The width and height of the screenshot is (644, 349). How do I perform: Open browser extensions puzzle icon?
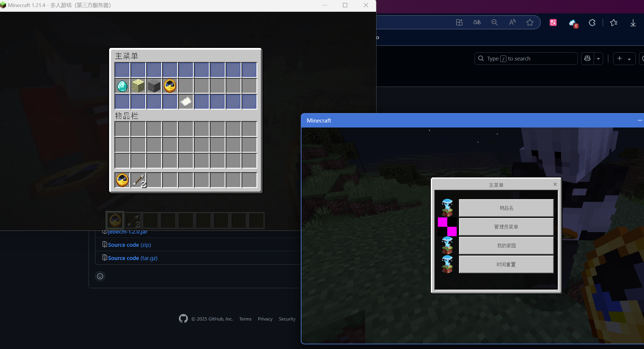tap(592, 23)
